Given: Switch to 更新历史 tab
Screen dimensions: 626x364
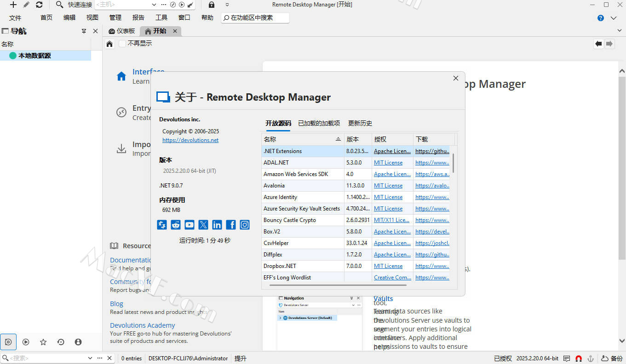Looking at the screenshot, I should coord(360,123).
